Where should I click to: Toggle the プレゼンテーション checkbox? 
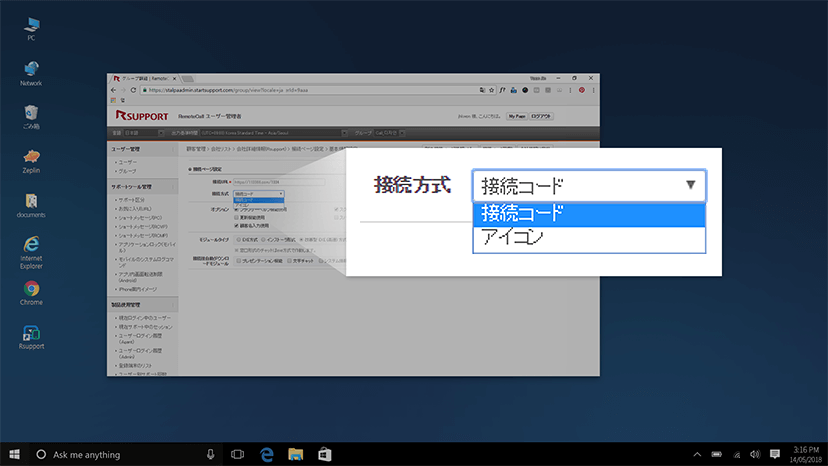coord(239,261)
